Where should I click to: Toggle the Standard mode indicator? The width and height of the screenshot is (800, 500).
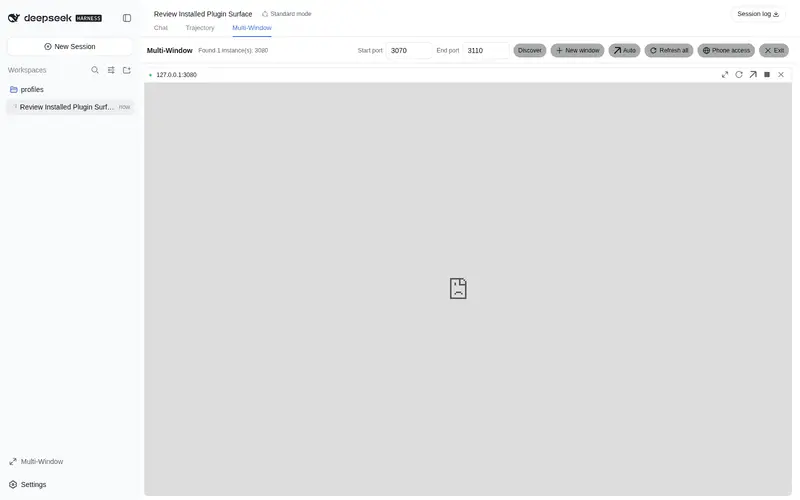[287, 14]
